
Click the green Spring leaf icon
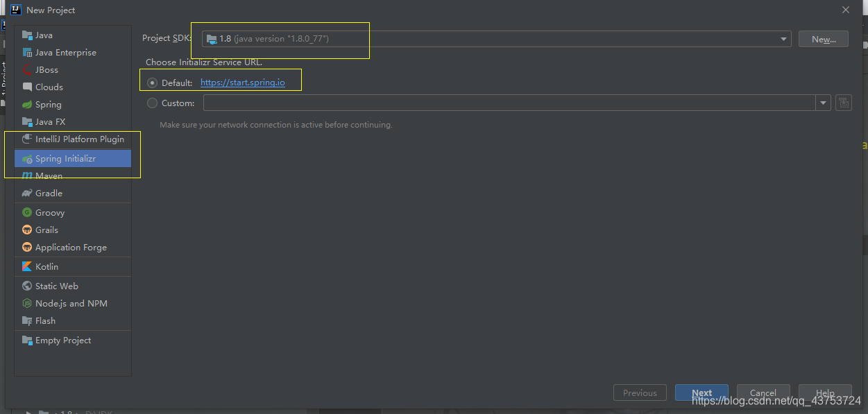[27, 105]
